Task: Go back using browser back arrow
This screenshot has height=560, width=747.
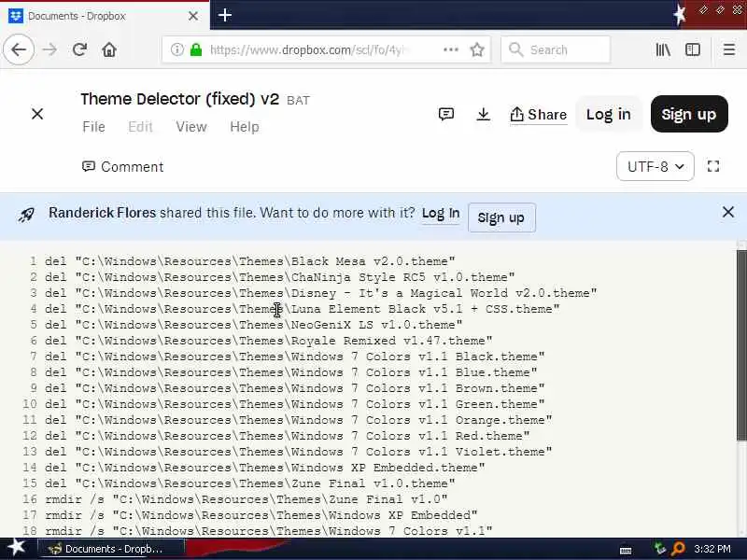Action: click(x=19, y=49)
